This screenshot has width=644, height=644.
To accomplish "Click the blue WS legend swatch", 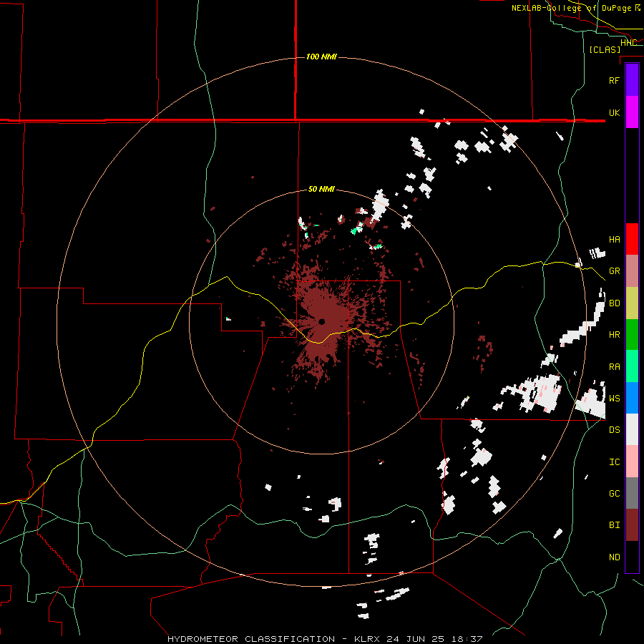I will coord(632,398).
